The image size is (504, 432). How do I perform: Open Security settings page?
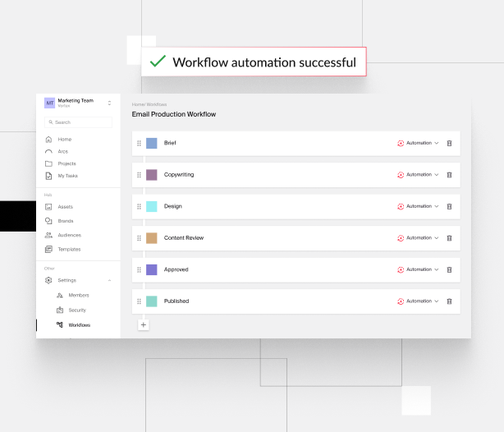pyautogui.click(x=77, y=310)
